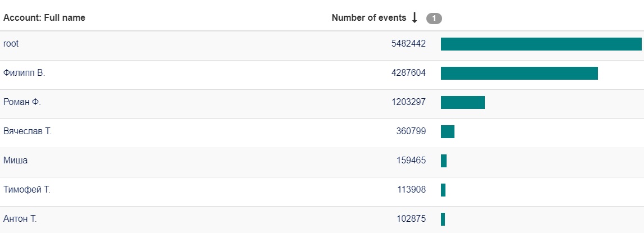Select the Роман Ф. account name
Image resolution: width=644 pixels, height=233 pixels.
(x=22, y=102)
